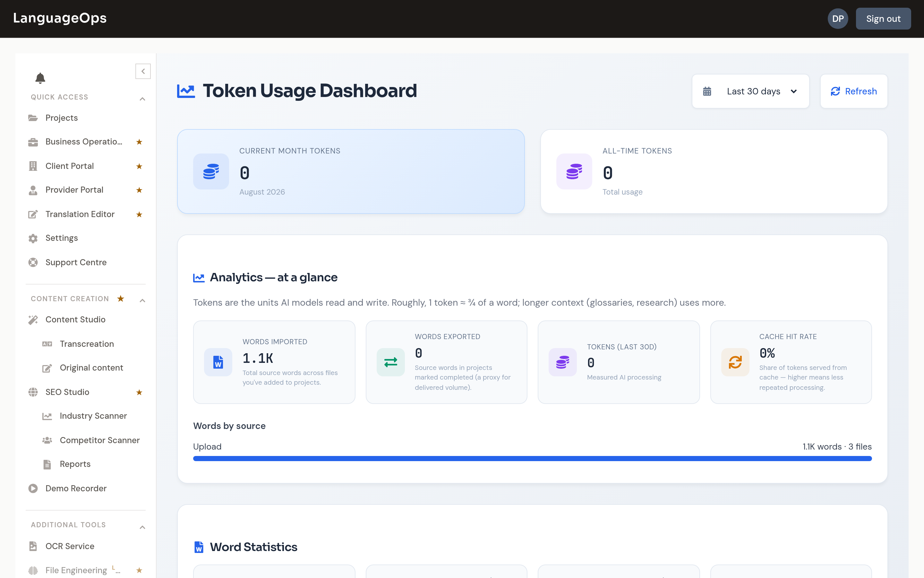Toggle favorite star for Translation Editor

139,215
